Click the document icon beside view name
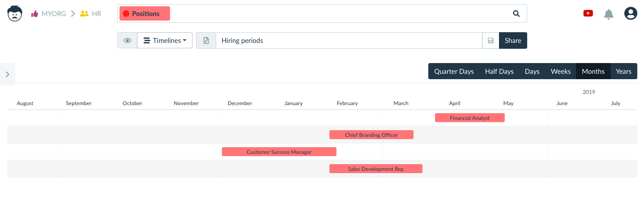 pos(206,40)
